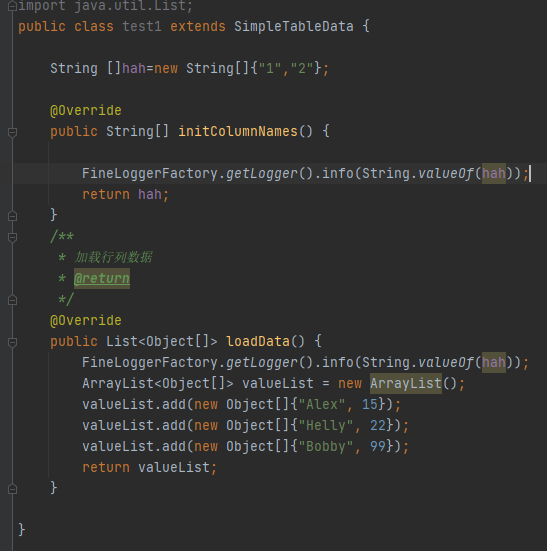The width and height of the screenshot is (547, 551).
Task: Click fold end marker beside initColumnNames closing brace
Action: click(12, 216)
